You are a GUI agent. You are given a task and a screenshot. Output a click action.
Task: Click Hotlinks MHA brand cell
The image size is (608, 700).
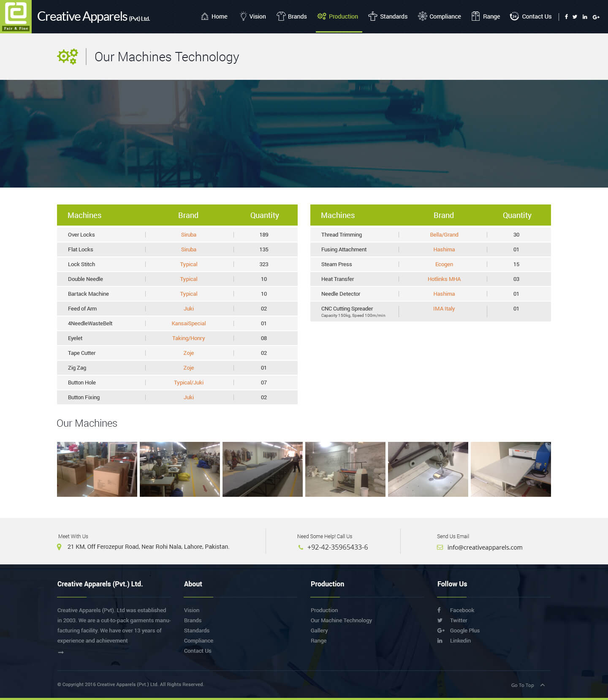coord(444,279)
